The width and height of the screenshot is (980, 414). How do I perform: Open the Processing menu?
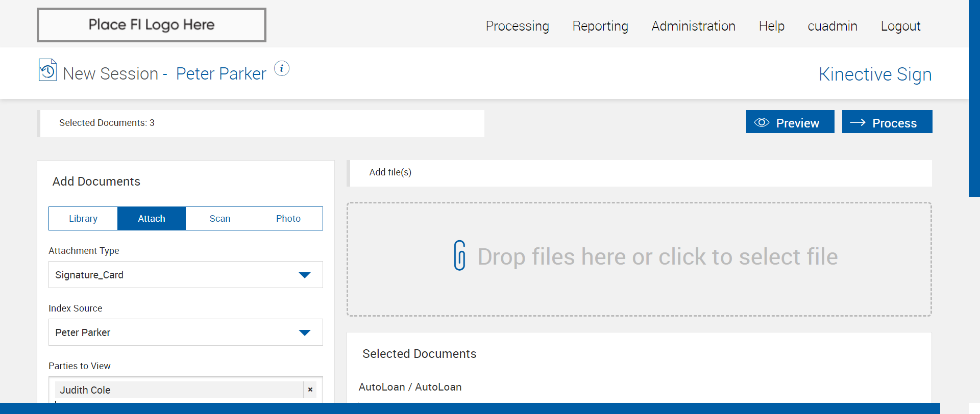point(517,26)
